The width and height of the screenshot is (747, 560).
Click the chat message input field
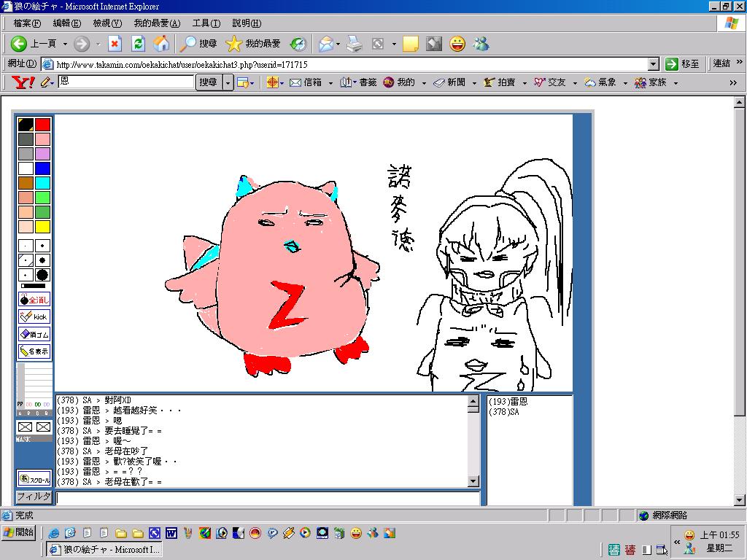(268, 499)
